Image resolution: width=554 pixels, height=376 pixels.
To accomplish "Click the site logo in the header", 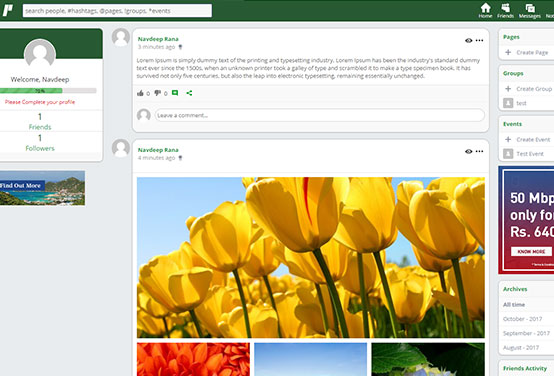I will (8, 10).
